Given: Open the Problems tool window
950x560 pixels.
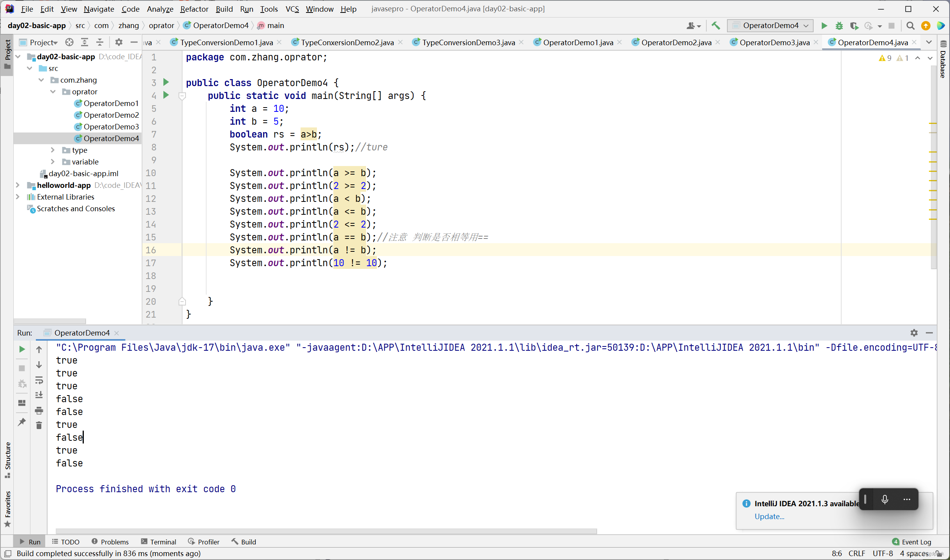Looking at the screenshot, I should click(x=110, y=542).
